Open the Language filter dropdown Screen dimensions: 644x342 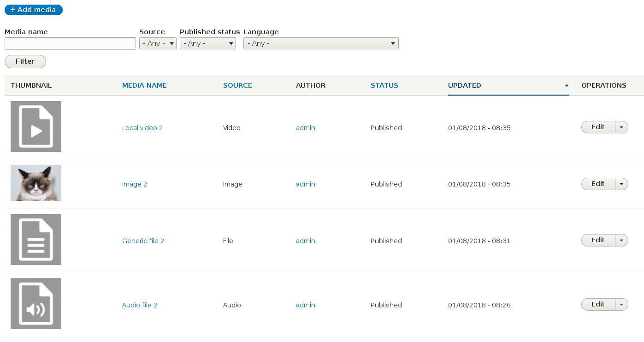pyautogui.click(x=321, y=43)
